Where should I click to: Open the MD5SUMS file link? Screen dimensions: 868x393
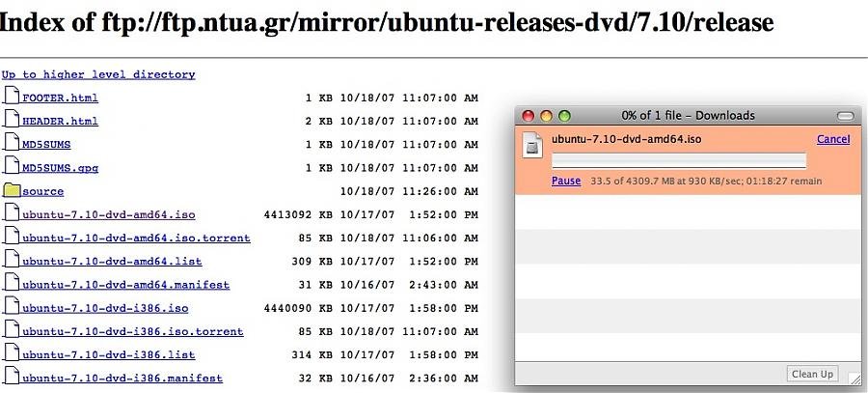(x=46, y=145)
